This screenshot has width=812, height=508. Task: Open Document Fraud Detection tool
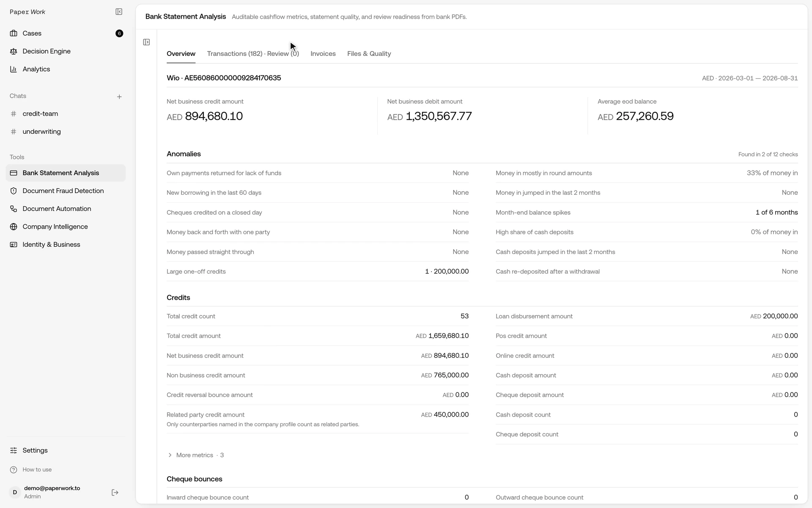pyautogui.click(x=66, y=191)
